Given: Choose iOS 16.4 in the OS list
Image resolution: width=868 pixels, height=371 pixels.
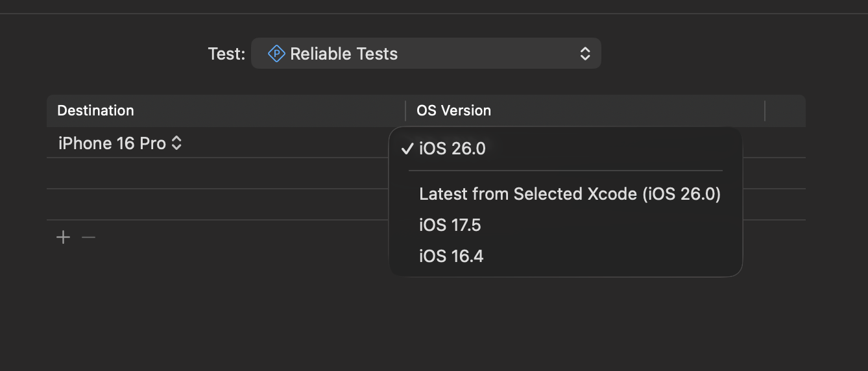Looking at the screenshot, I should click(452, 256).
